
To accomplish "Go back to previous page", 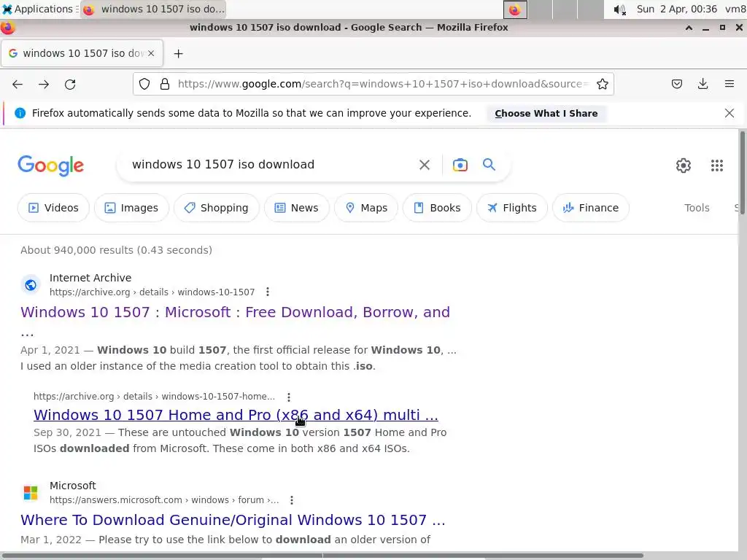I will pyautogui.click(x=18, y=85).
